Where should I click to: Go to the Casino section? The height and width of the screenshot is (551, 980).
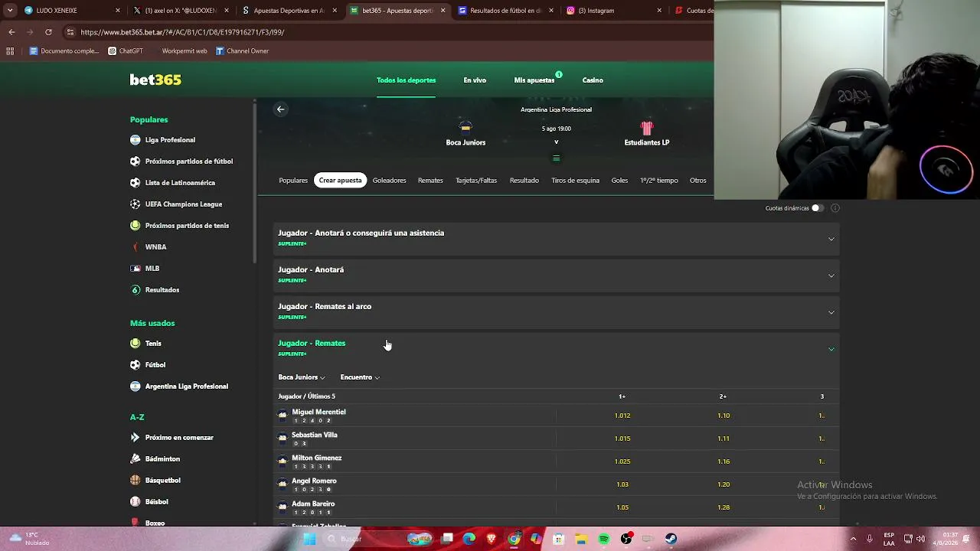click(593, 80)
